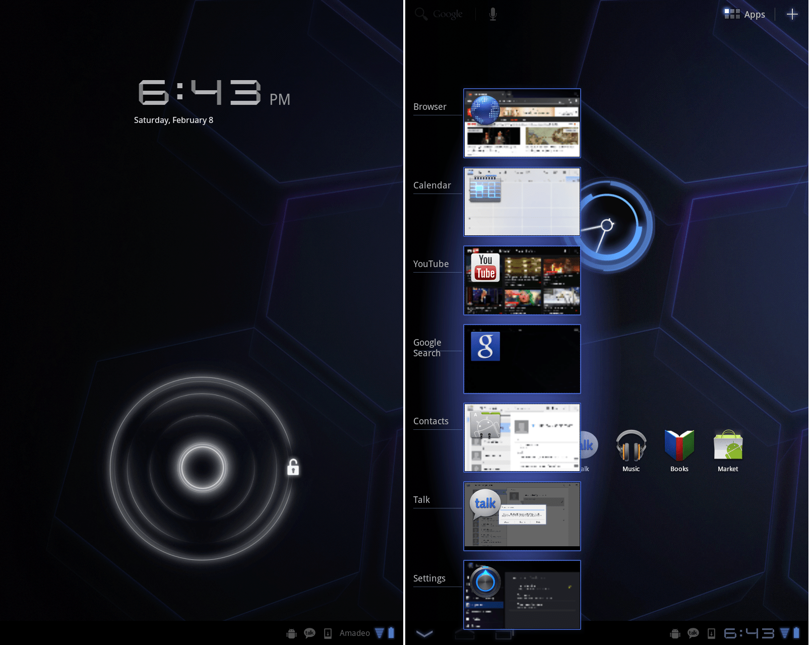
Task: Select the Google Search label in recents
Action: coord(427,348)
